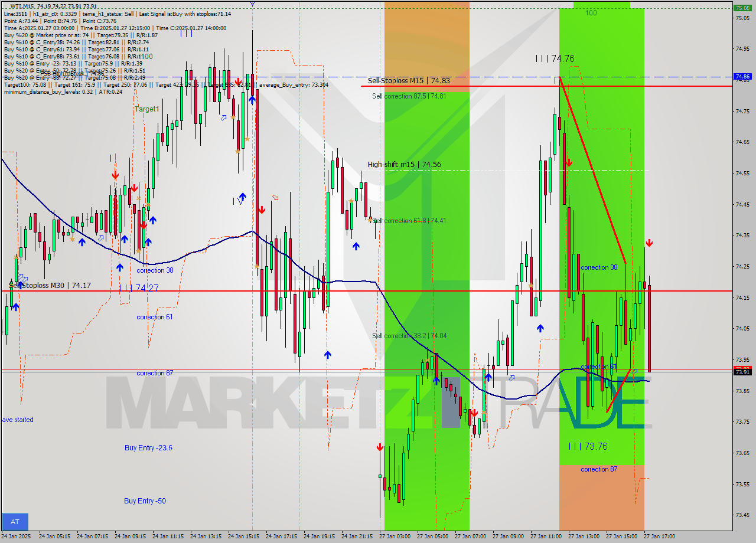756x543 pixels.
Task: Click the '24 Jan 2025' time axis label
Action: click(x=17, y=537)
